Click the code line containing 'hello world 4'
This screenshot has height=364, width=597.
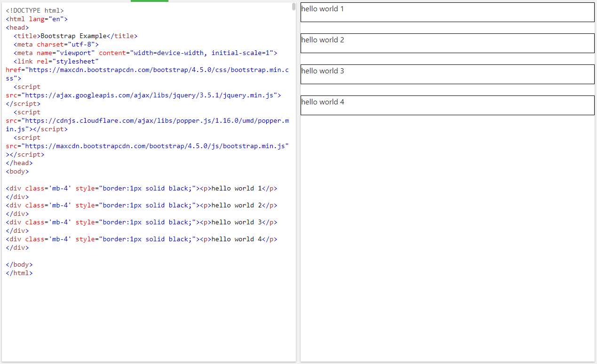tap(142, 239)
